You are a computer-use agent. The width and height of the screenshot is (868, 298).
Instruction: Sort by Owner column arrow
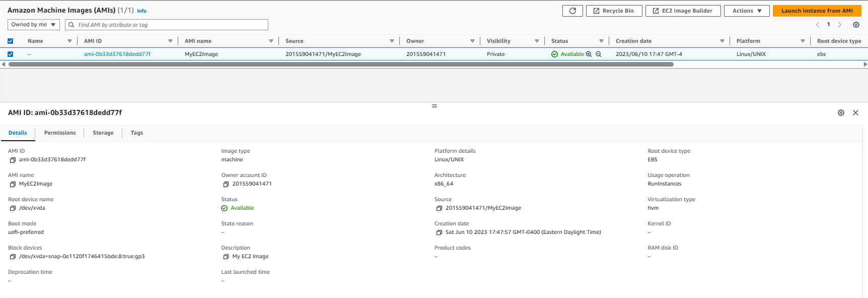coord(472,41)
